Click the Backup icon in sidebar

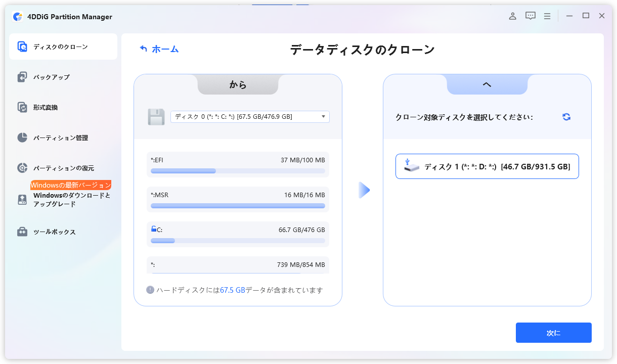coord(22,77)
